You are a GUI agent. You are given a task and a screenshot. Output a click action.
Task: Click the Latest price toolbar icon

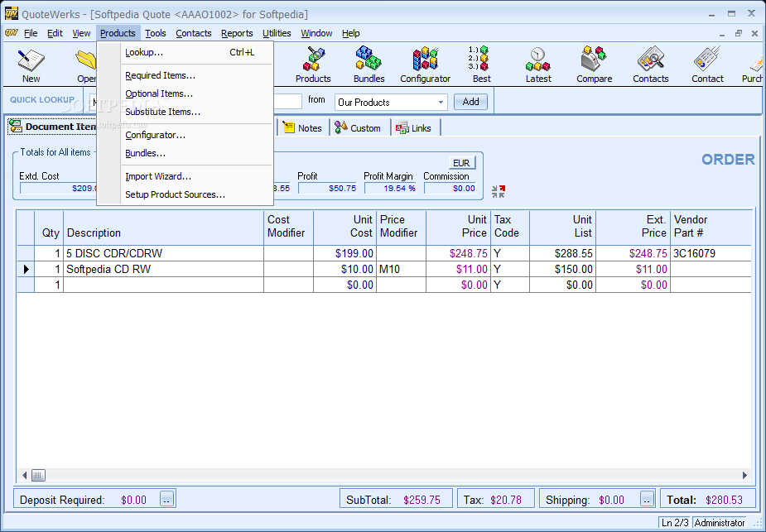click(x=538, y=65)
